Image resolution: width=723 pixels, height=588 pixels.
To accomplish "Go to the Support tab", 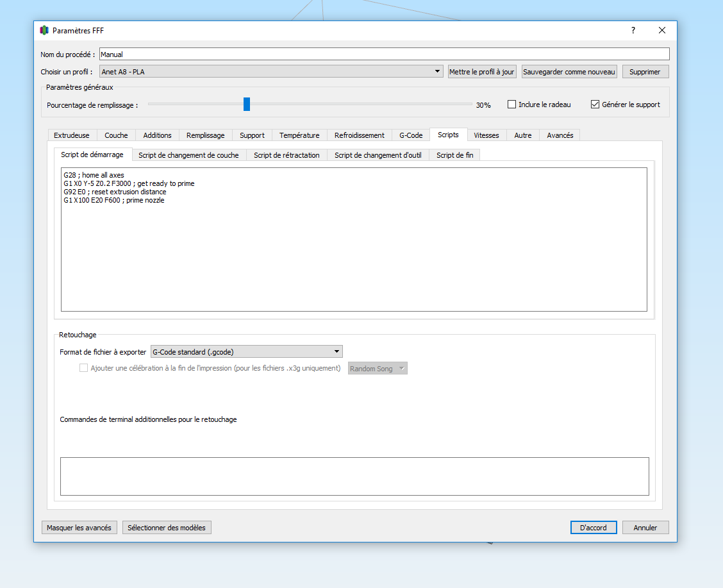I will tap(253, 135).
